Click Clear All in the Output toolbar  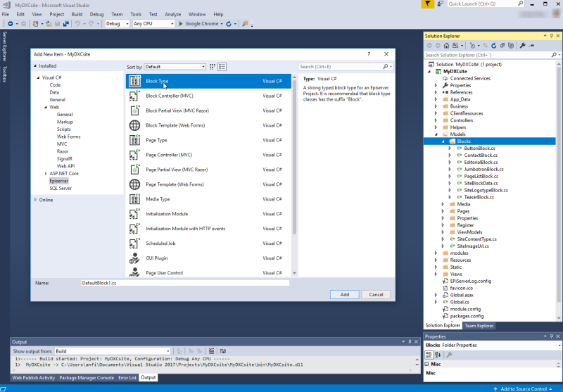[212, 351]
